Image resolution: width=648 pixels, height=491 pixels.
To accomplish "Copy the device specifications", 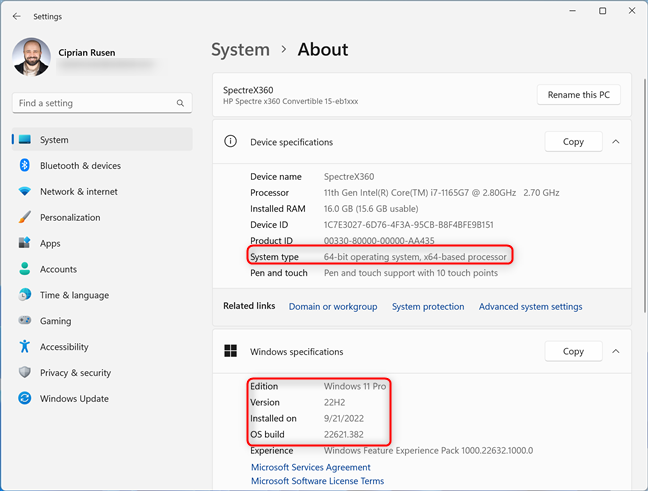I will click(x=573, y=142).
